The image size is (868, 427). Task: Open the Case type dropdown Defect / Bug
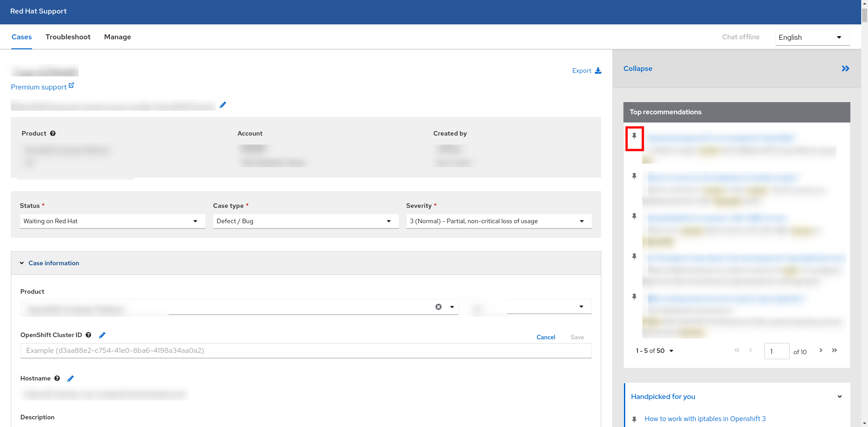[306, 221]
